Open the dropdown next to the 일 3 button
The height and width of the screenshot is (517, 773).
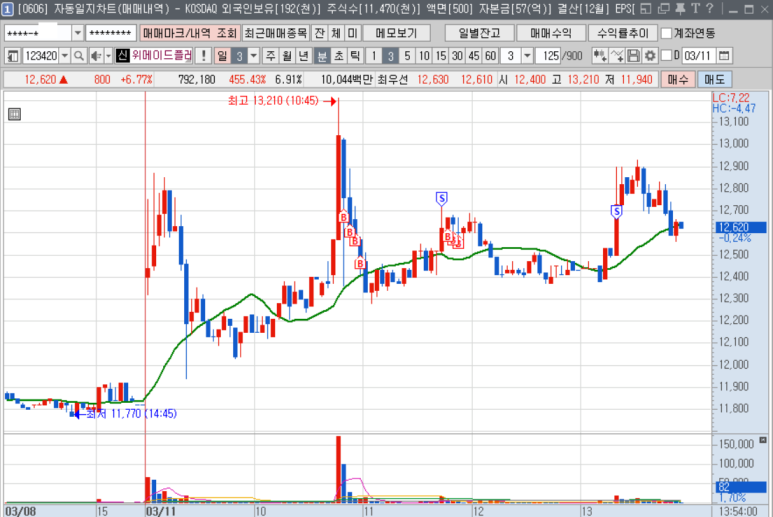click(x=253, y=56)
